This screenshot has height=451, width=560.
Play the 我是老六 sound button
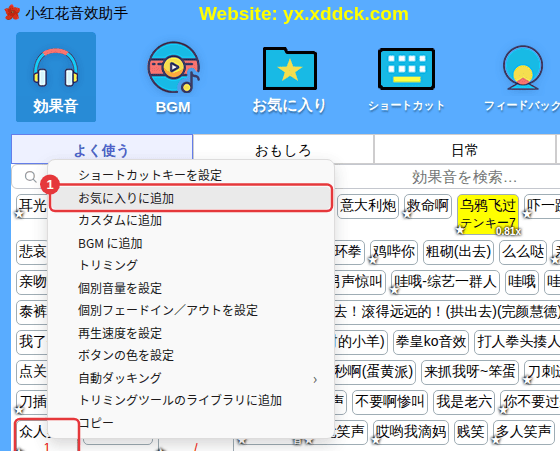click(464, 402)
